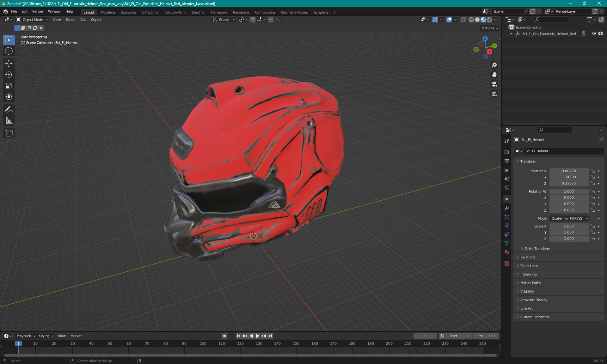
Task: Select the Cursor tool in sidebar
Action: point(9,51)
